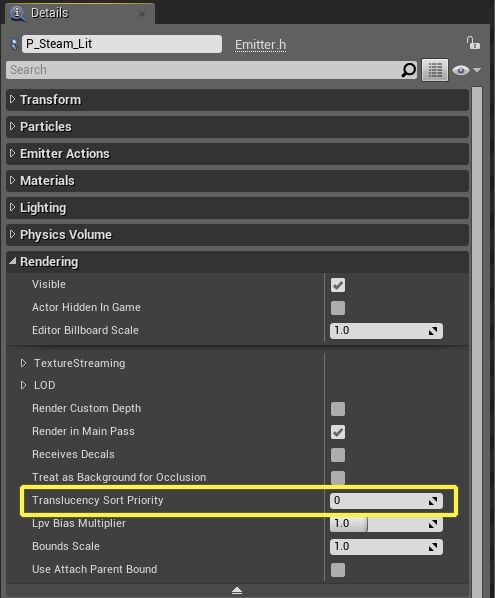Toggle the Visible checkbox

pyautogui.click(x=338, y=285)
